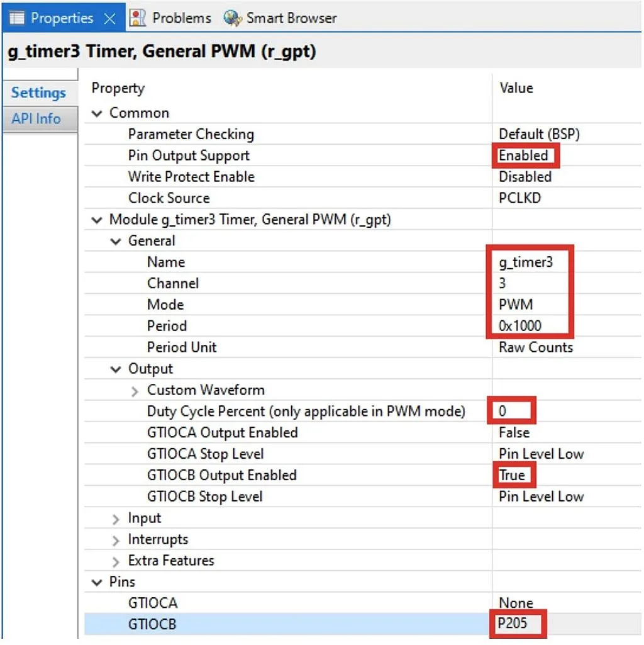Collapse the Common section
644x645 pixels.
coord(97,113)
